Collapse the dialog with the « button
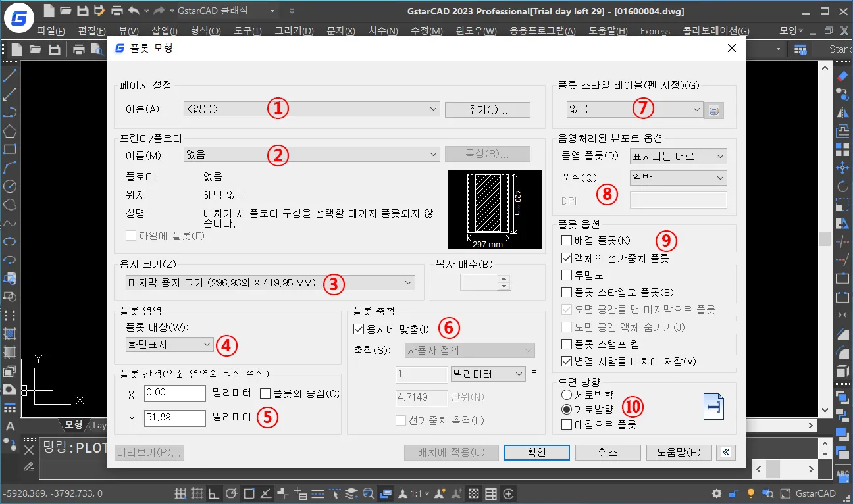Screen dimensions: 853x504 pyautogui.click(x=726, y=453)
